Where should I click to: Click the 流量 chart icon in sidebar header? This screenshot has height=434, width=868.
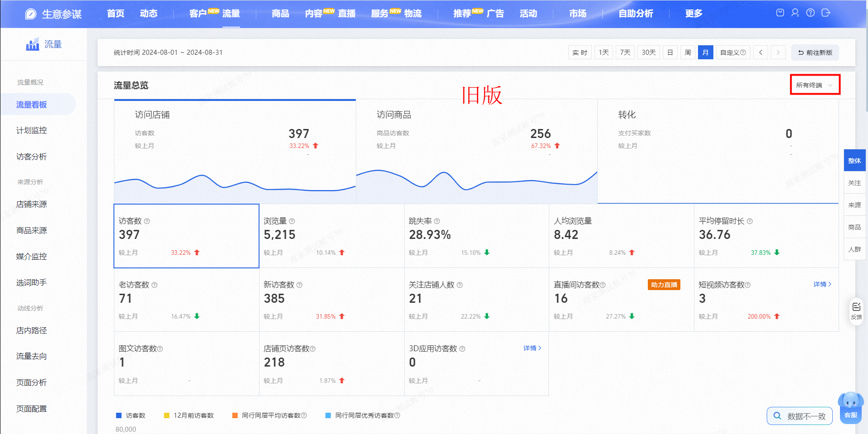33,44
